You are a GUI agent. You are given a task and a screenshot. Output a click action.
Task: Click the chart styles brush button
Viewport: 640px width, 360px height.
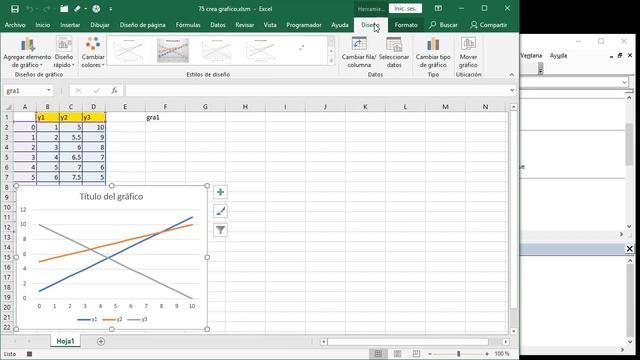(x=220, y=211)
